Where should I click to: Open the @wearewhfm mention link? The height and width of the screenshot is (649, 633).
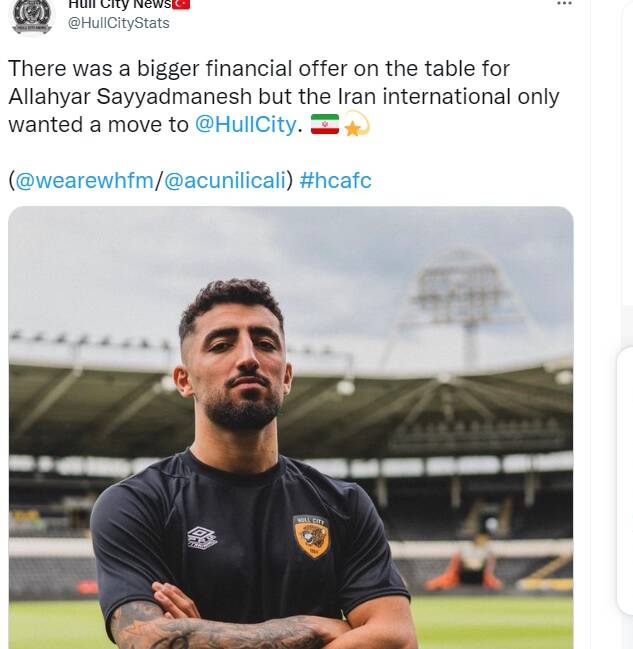pyautogui.click(x=84, y=181)
